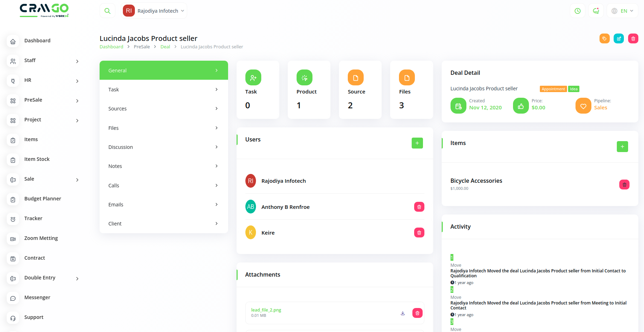Click the Support headset icon

tap(13, 318)
